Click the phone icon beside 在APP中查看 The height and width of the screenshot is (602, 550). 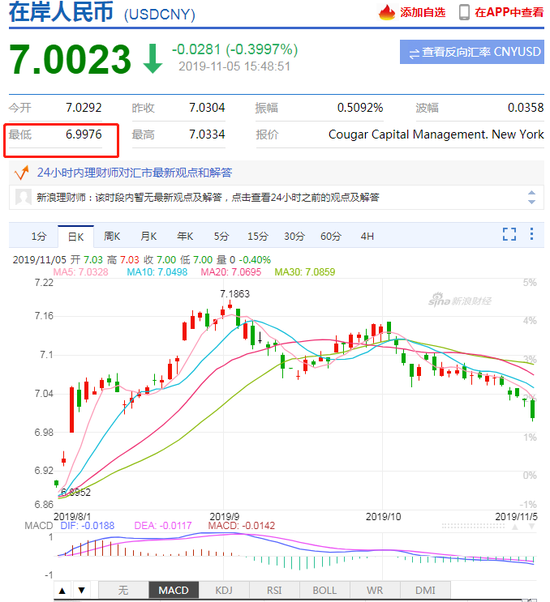click(464, 12)
